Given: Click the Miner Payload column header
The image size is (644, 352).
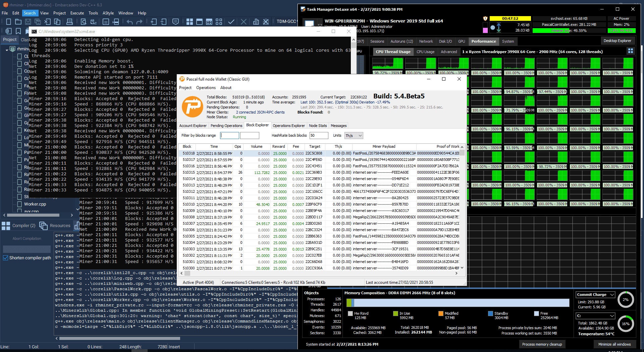Looking at the screenshot, I should pos(384,146).
